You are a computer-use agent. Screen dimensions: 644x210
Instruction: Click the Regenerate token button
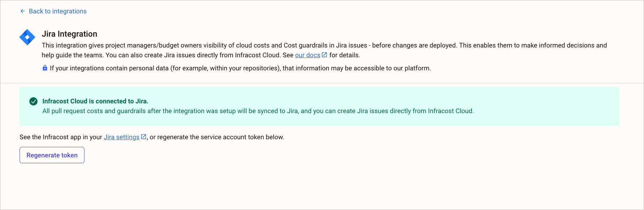(x=52, y=155)
